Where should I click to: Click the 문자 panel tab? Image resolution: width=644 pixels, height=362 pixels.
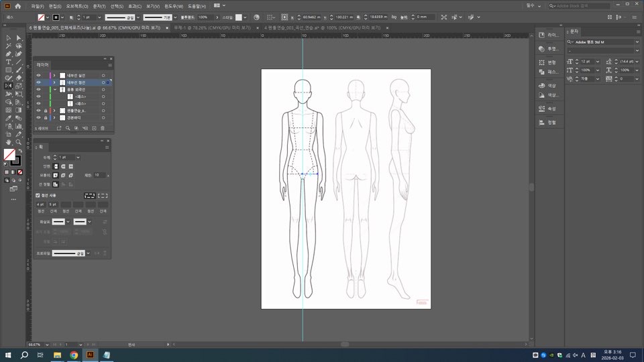pyautogui.click(x=574, y=31)
